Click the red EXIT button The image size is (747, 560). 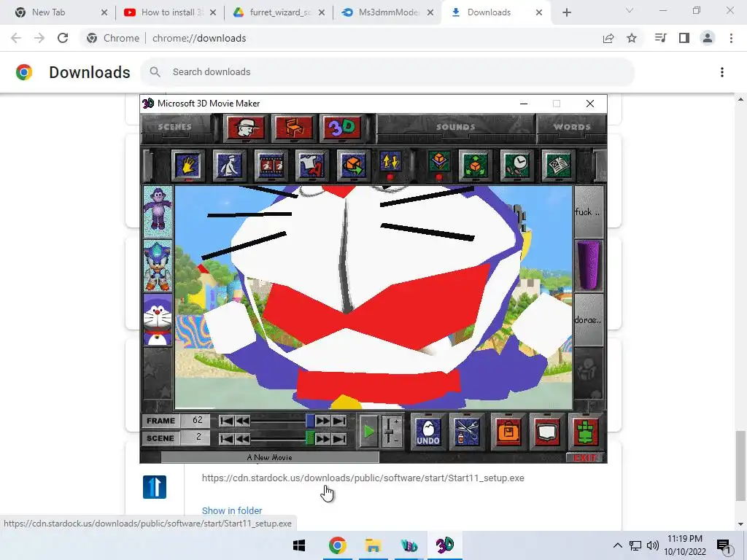[585, 458]
